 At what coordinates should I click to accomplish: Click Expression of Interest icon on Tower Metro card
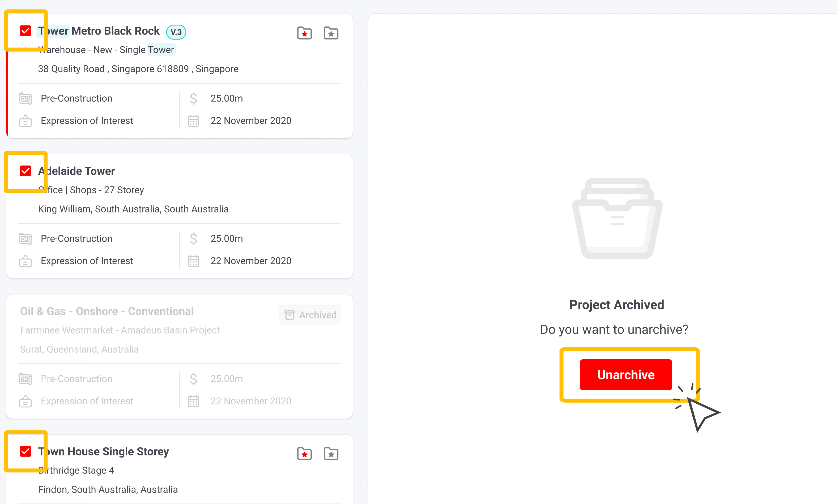[x=25, y=121]
